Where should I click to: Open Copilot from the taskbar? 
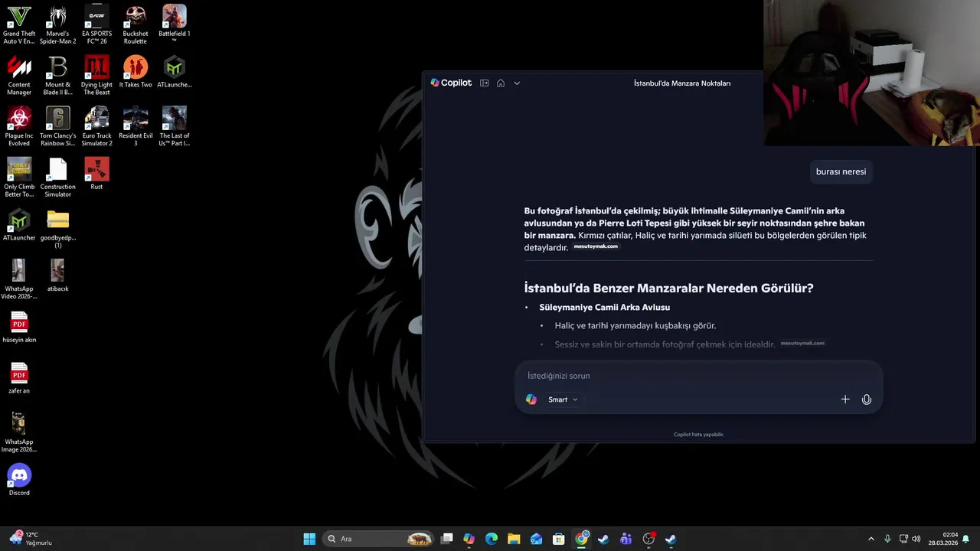pyautogui.click(x=469, y=539)
